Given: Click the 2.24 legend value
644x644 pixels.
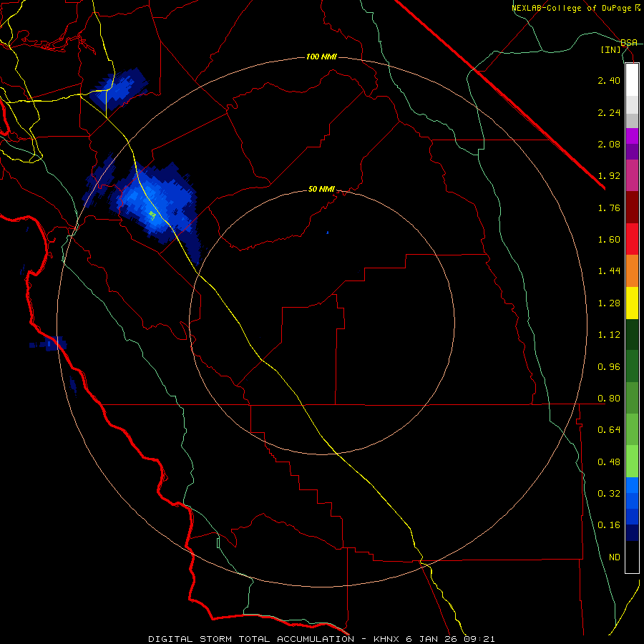Looking at the screenshot, I should (609, 112).
